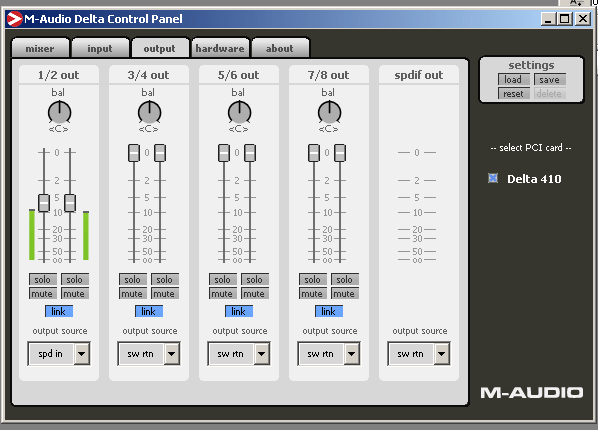Image resolution: width=598 pixels, height=430 pixels.
Task: Click the '7/8 out' channel header
Action: [329, 75]
